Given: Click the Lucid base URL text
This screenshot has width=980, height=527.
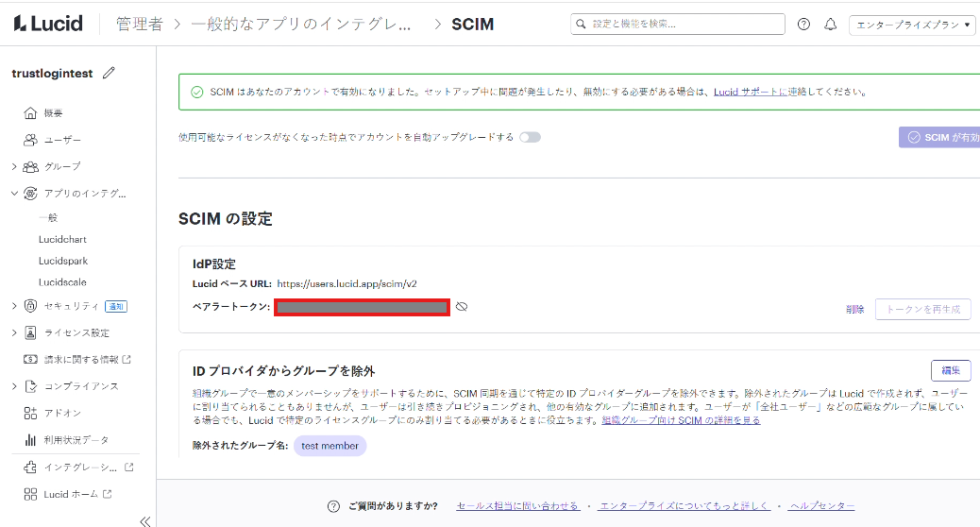Looking at the screenshot, I should point(346,284).
